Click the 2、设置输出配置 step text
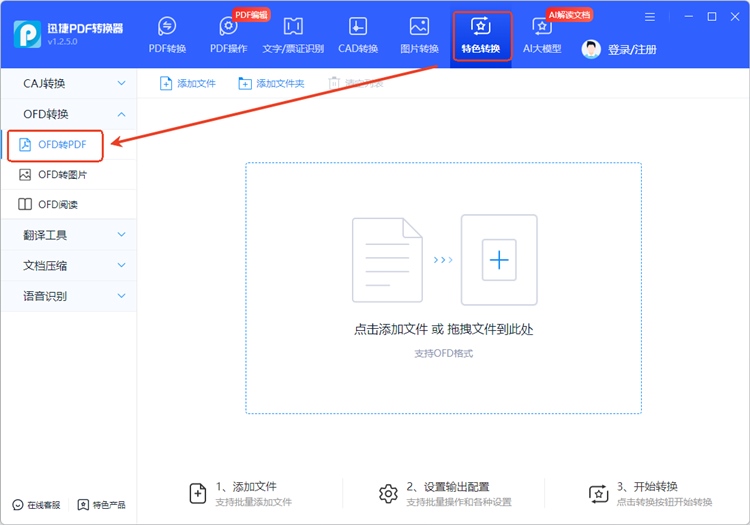The height and width of the screenshot is (525, 750). 448,487
